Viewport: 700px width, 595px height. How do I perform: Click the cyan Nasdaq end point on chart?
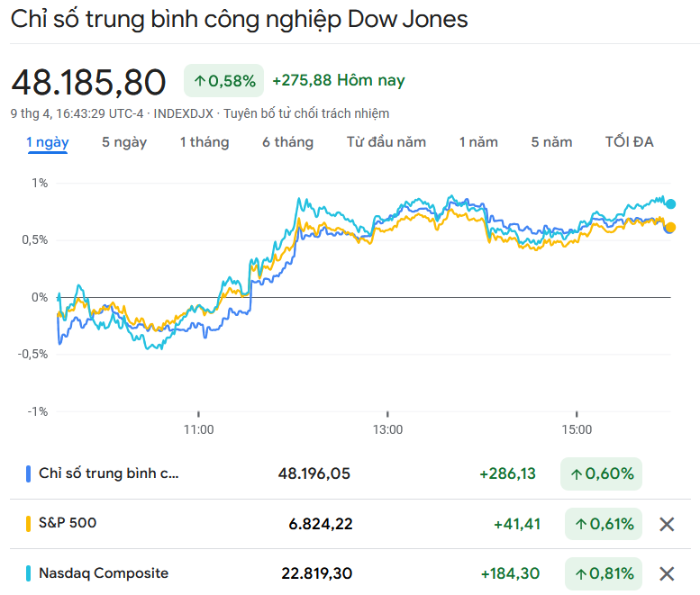(x=670, y=204)
